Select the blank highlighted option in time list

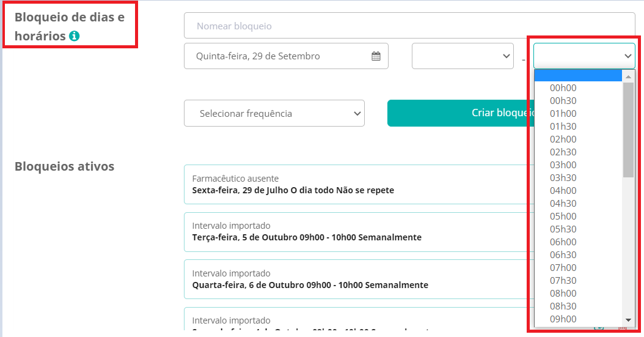click(x=577, y=75)
